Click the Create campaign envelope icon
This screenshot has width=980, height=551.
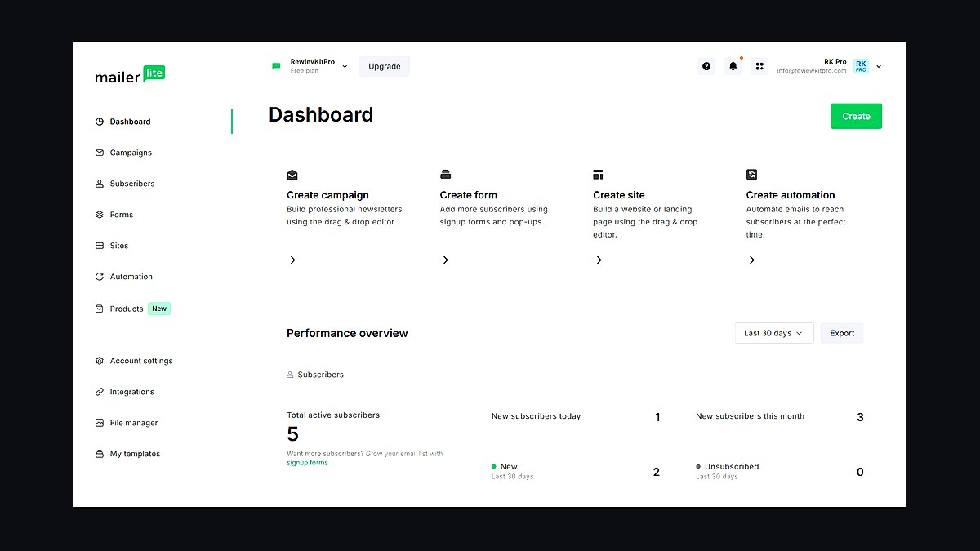click(x=292, y=175)
